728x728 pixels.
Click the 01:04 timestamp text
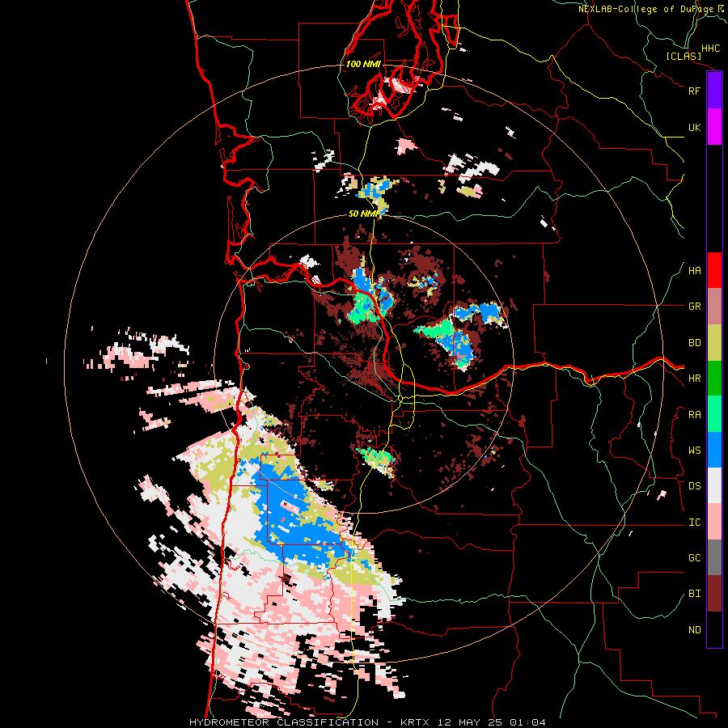click(527, 722)
